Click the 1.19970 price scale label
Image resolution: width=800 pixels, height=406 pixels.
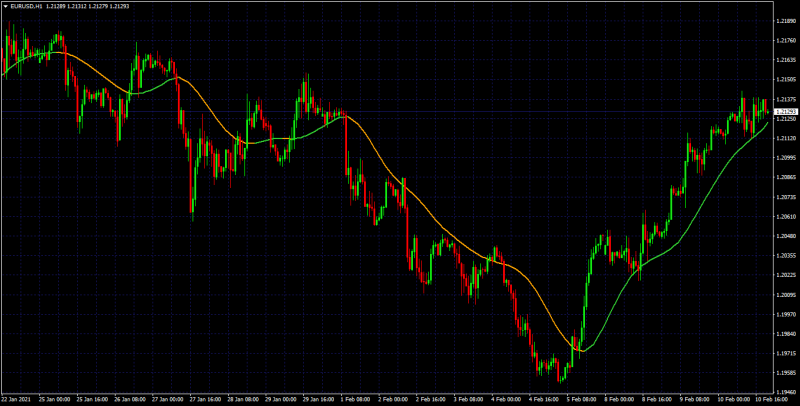click(786, 315)
